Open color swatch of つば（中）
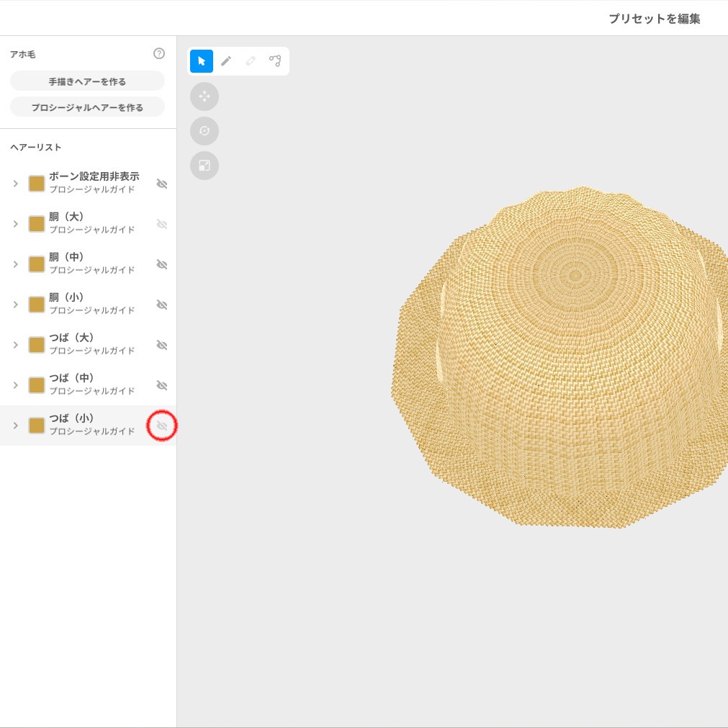The image size is (728, 728). tap(36, 386)
